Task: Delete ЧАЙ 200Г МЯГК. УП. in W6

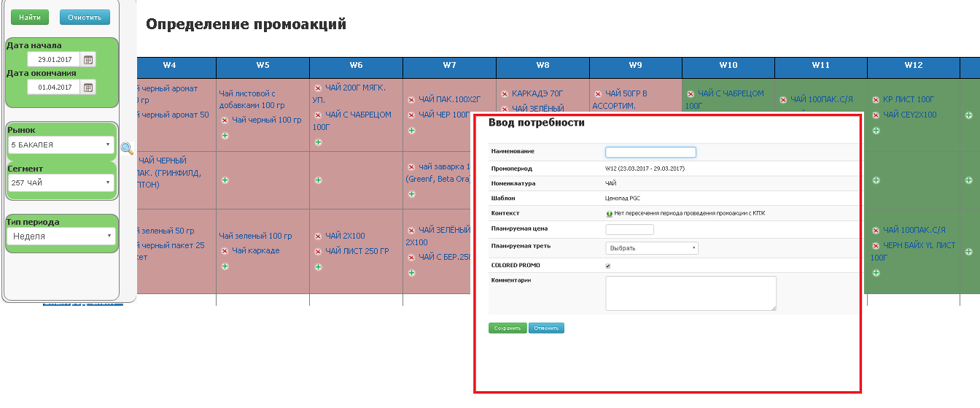Action: click(318, 88)
